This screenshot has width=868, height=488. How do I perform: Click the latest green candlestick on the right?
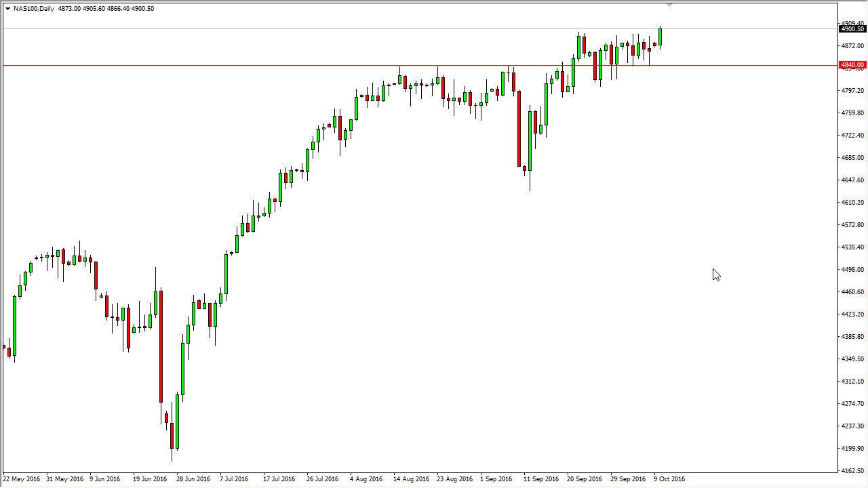(x=660, y=37)
